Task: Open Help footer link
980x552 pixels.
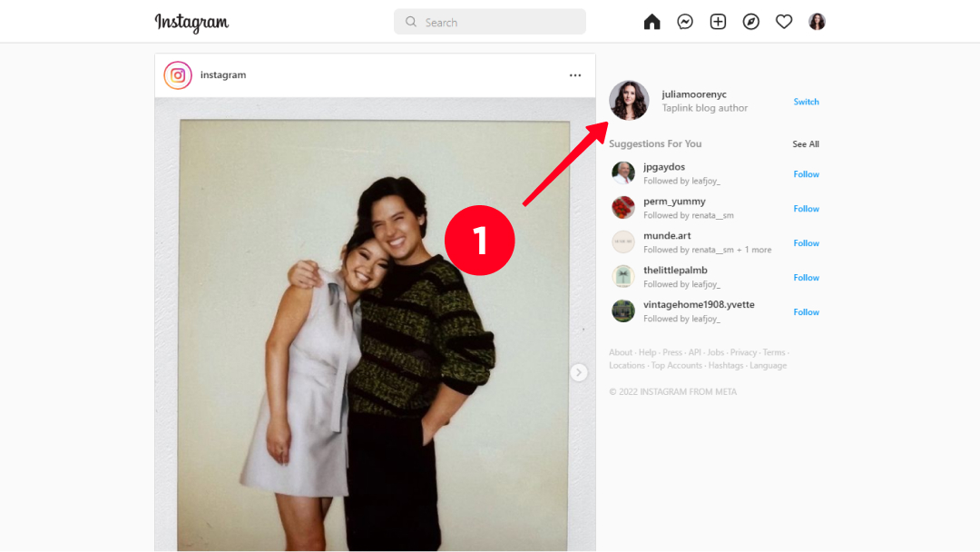Action: point(648,352)
